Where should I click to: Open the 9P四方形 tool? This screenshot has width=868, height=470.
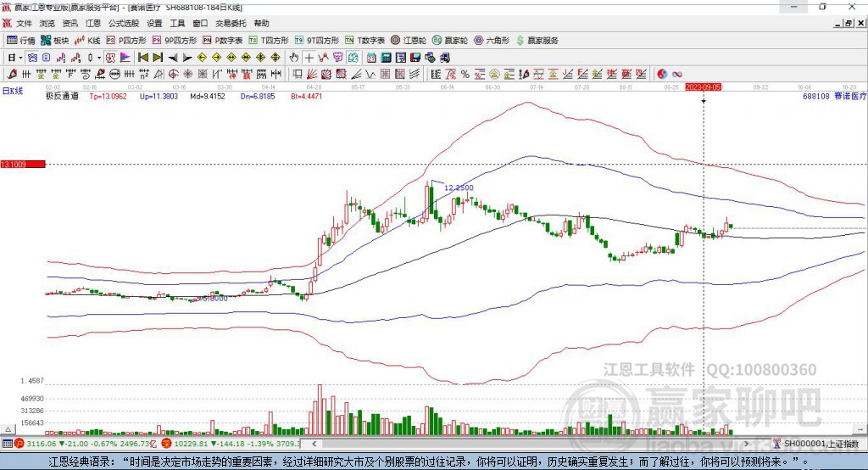175,41
